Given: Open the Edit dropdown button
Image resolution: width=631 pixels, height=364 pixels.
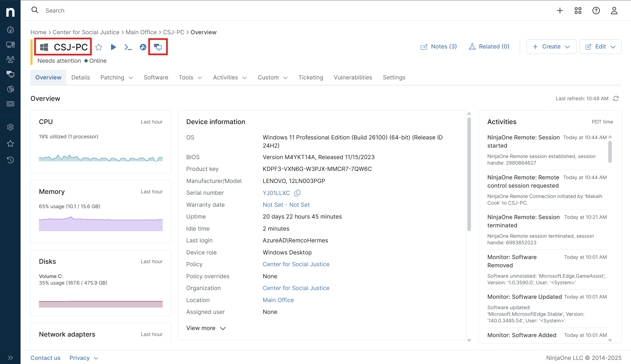Looking at the screenshot, I should [600, 47].
